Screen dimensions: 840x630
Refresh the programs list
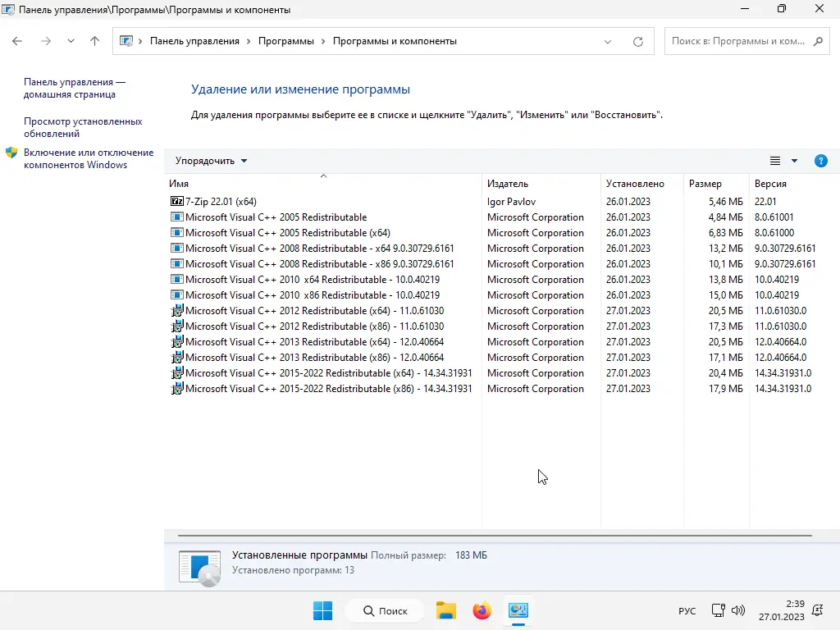tap(638, 41)
